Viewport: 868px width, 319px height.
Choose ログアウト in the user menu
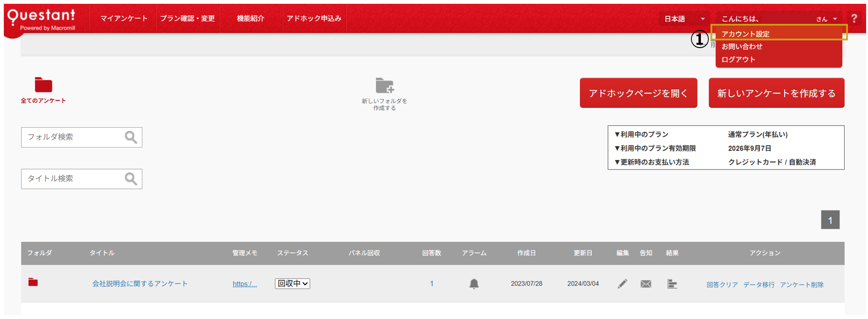(x=738, y=60)
